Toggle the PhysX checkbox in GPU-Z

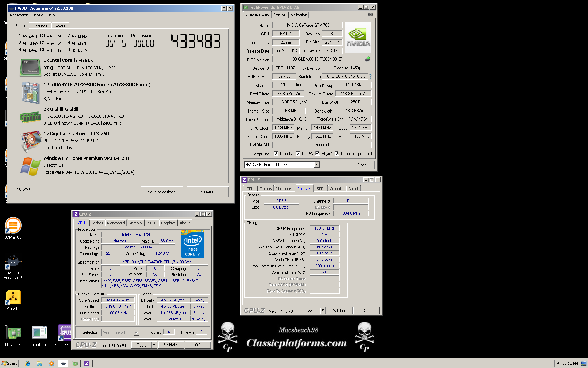click(317, 153)
